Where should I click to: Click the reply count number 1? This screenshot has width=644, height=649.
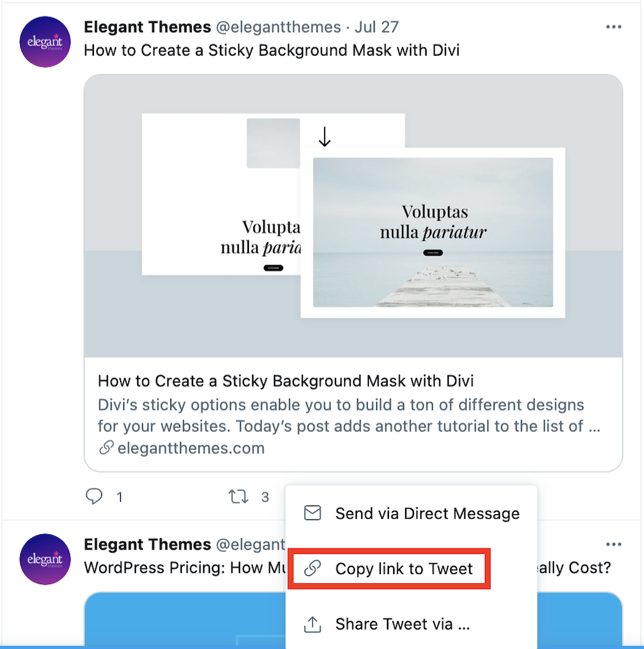[119, 497]
